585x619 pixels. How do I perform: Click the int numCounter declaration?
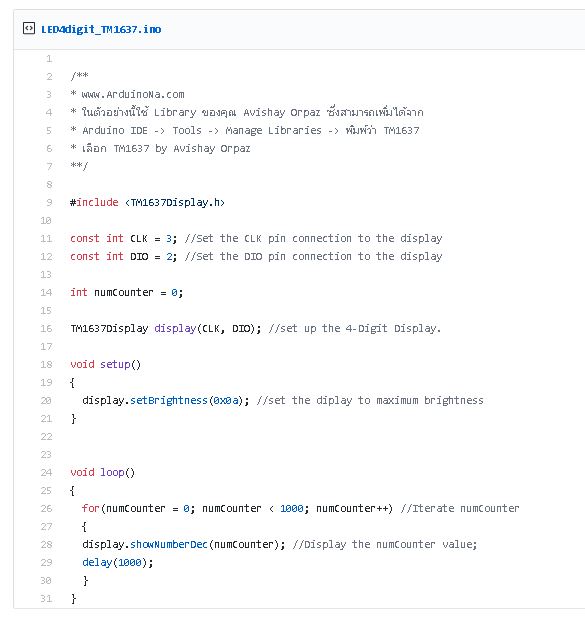127,293
